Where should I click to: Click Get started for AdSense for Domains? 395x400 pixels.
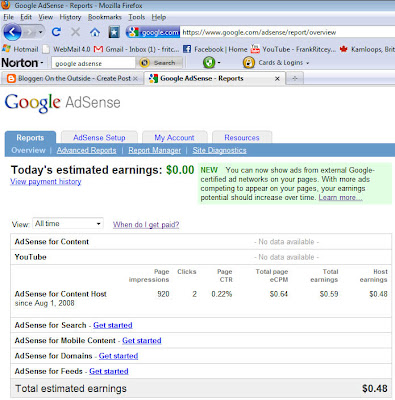coord(118,356)
